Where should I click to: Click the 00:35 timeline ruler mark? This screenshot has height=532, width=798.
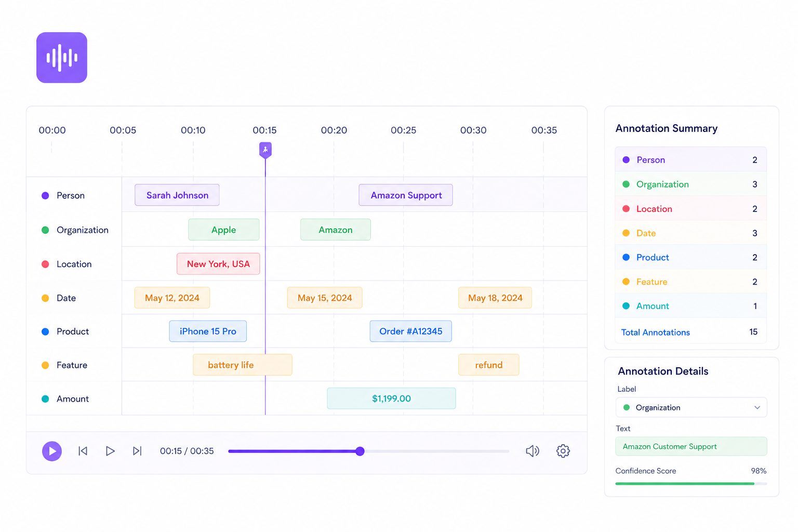click(x=544, y=130)
